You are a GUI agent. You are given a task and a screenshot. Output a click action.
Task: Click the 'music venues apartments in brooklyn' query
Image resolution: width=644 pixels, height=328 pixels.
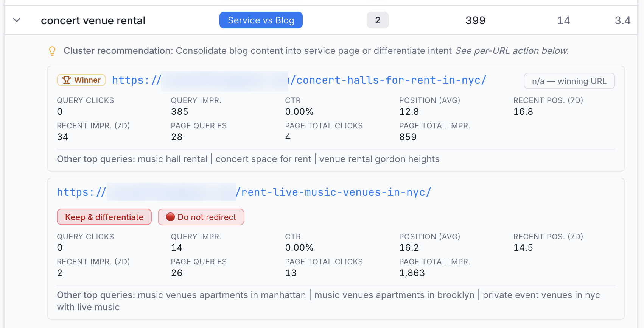(x=394, y=295)
